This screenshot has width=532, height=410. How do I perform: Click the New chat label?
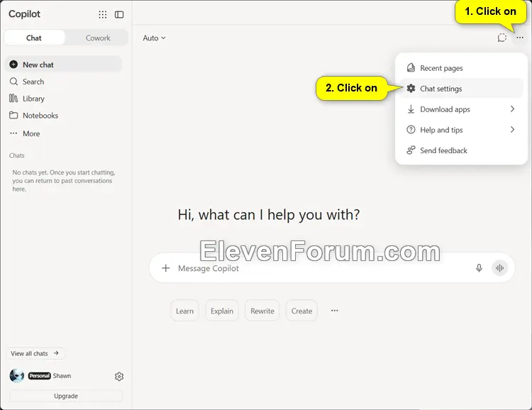(38, 65)
